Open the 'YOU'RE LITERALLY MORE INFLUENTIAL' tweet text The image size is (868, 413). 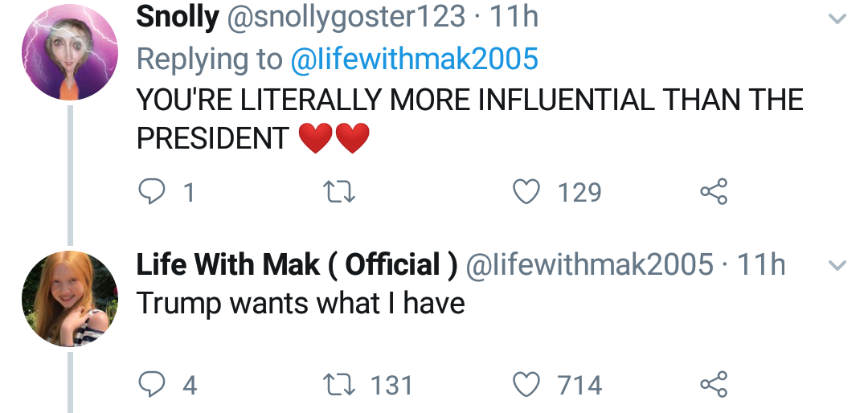click(469, 100)
